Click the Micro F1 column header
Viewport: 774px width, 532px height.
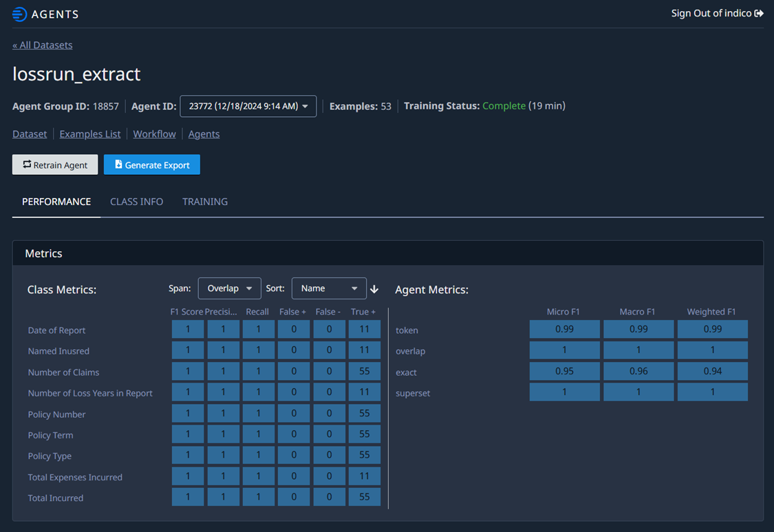click(563, 312)
